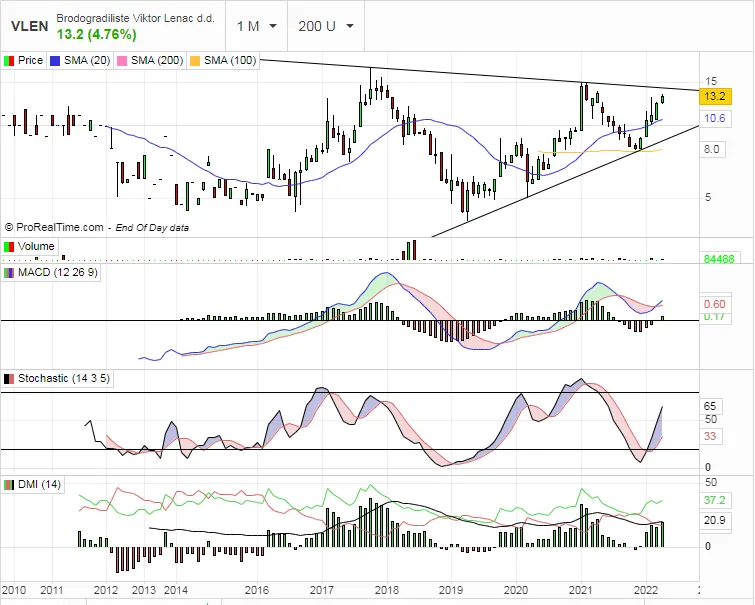Select the SMA (100) legend label
The width and height of the screenshot is (755, 605).
tap(229, 60)
